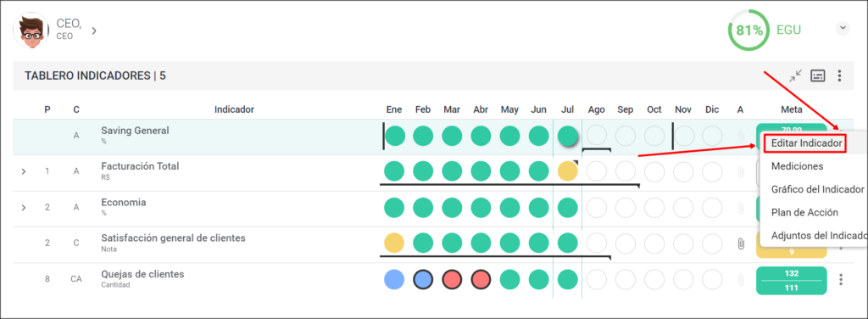Open the dropdown arrow beside EGU
The image size is (868, 319).
pyautogui.click(x=843, y=28)
